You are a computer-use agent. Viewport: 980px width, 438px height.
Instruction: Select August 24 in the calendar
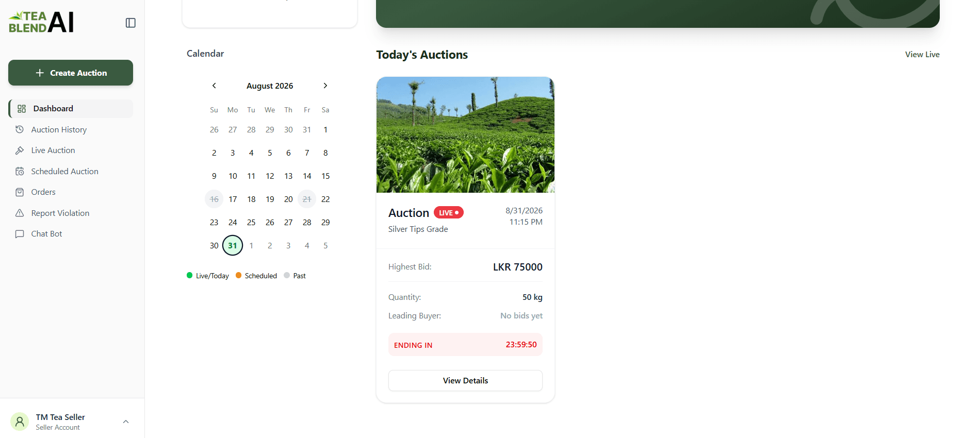[233, 222]
